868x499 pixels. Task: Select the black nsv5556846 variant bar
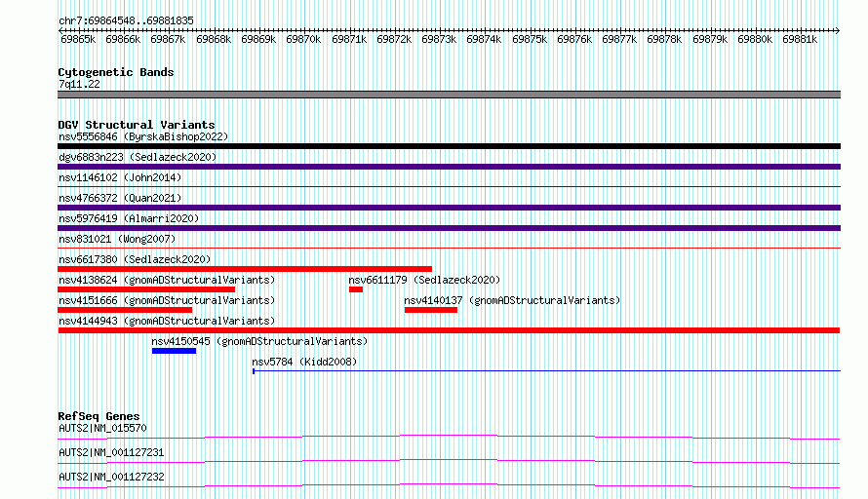pyautogui.click(x=449, y=146)
